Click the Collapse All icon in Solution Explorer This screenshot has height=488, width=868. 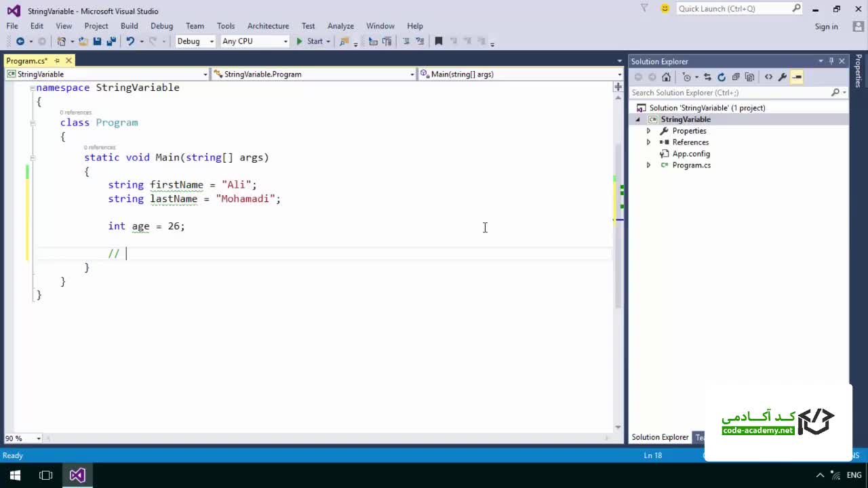[x=736, y=77]
